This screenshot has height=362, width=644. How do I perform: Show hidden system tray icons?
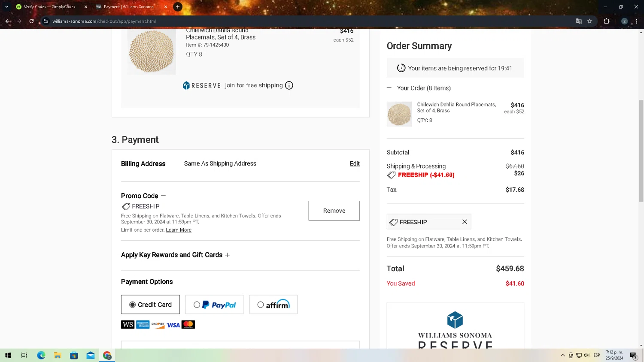coord(562,355)
